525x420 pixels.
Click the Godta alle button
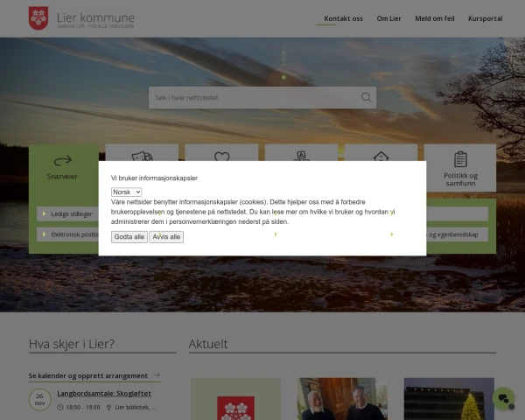[x=129, y=237]
